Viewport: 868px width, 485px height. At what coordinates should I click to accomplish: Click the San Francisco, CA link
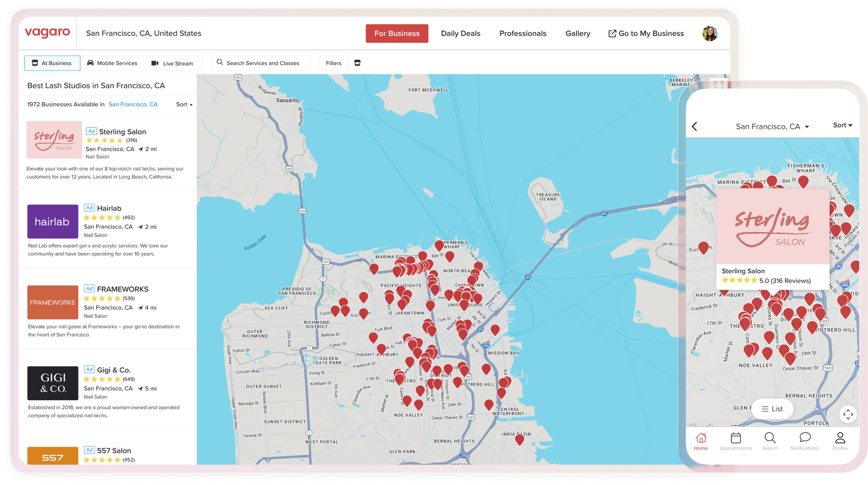click(133, 105)
